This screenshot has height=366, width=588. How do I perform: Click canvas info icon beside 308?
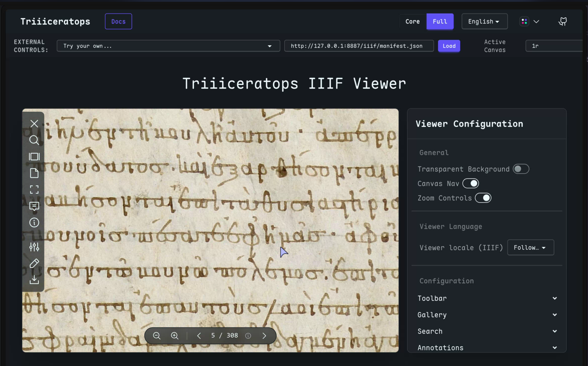pos(248,336)
